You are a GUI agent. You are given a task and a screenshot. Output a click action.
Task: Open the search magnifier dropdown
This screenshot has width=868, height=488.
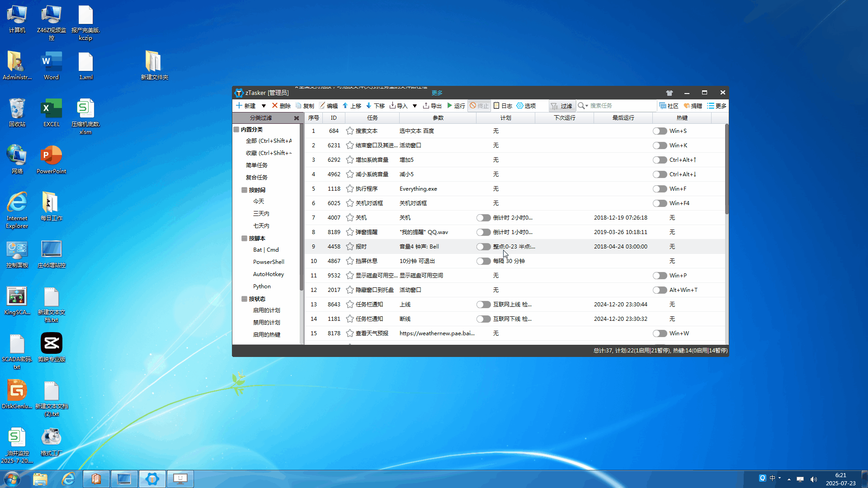point(583,106)
